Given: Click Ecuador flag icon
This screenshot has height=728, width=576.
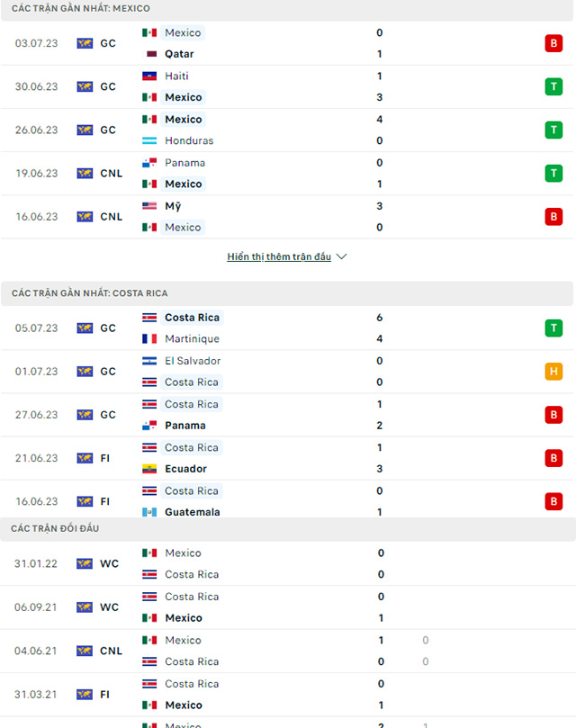Looking at the screenshot, I should [x=149, y=469].
